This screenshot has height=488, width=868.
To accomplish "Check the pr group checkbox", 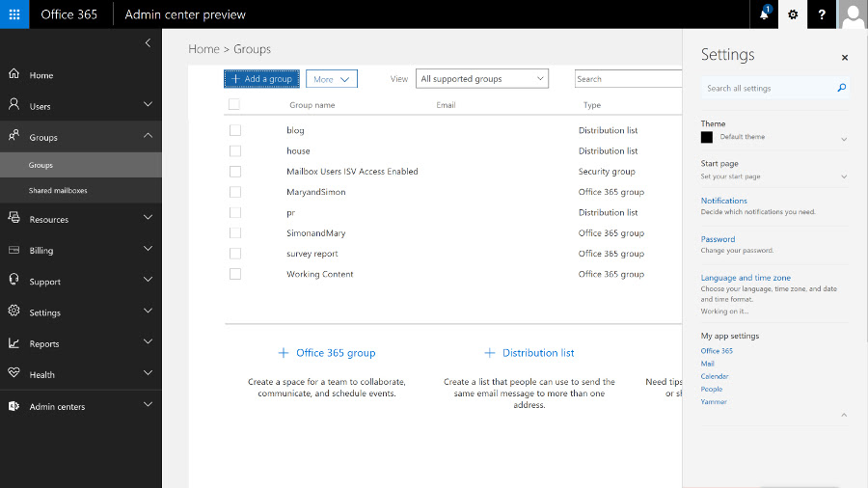I will click(x=235, y=212).
